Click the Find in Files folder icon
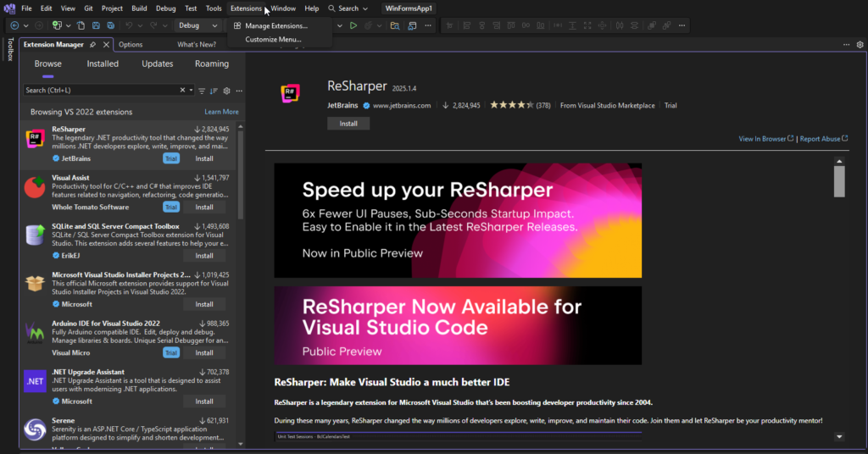This screenshot has height=454, width=868. (x=395, y=25)
